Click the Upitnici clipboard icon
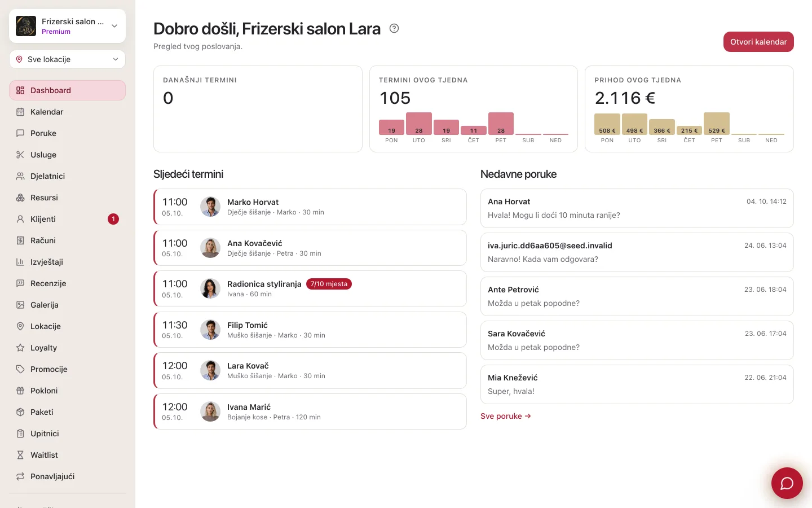The height and width of the screenshot is (508, 812). [20, 433]
